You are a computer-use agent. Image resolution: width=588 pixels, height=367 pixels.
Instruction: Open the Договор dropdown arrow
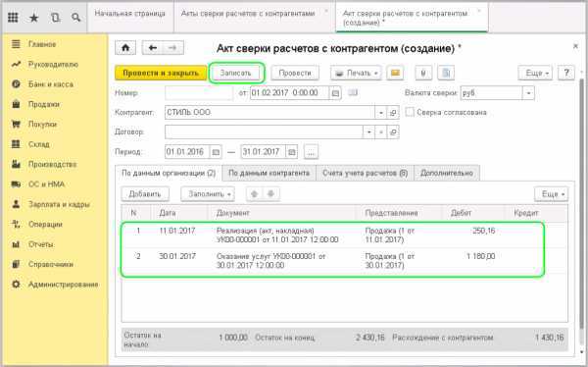(x=369, y=132)
